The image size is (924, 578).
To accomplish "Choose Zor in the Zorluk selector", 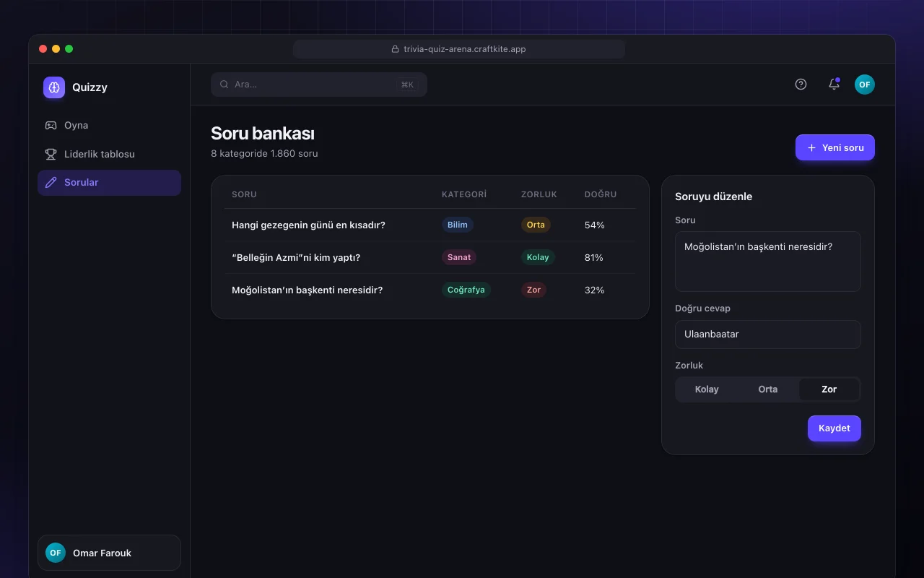I will [829, 389].
